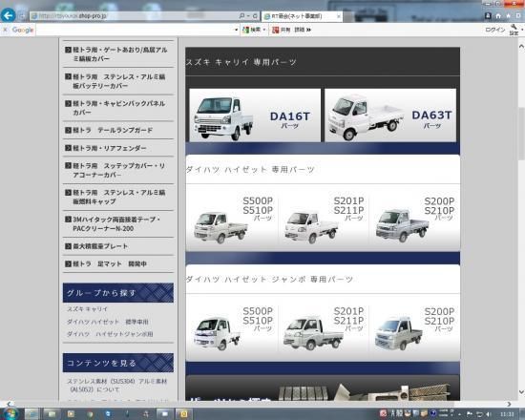Open the 検索 button dropdown arrow
Image resolution: width=525 pixels, height=420 pixels.
(x=264, y=30)
